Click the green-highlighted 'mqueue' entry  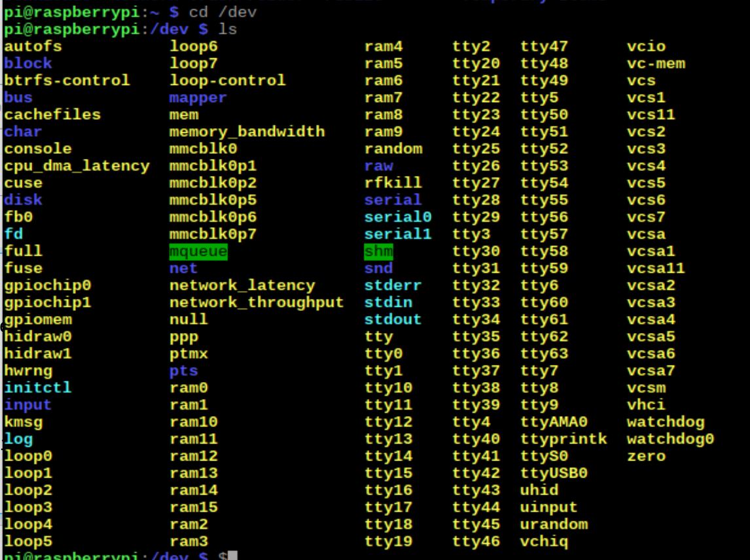coord(198,252)
